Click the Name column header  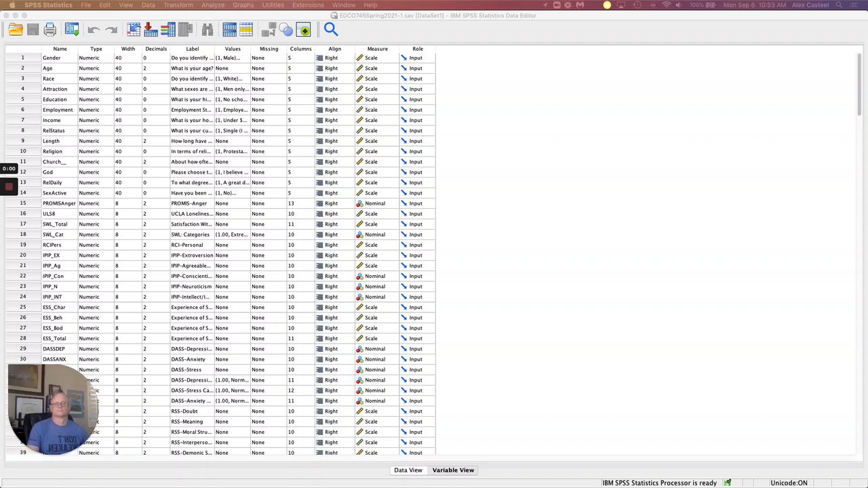tap(60, 49)
